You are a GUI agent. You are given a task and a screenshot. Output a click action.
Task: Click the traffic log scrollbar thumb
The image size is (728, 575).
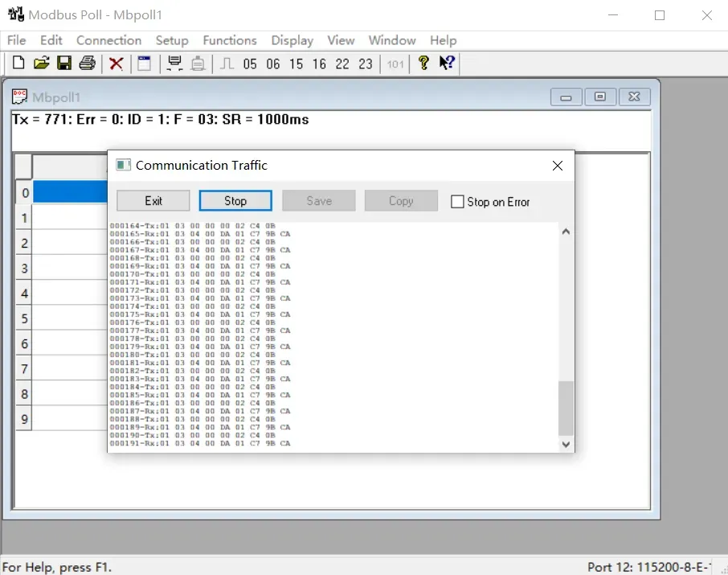[x=566, y=409]
